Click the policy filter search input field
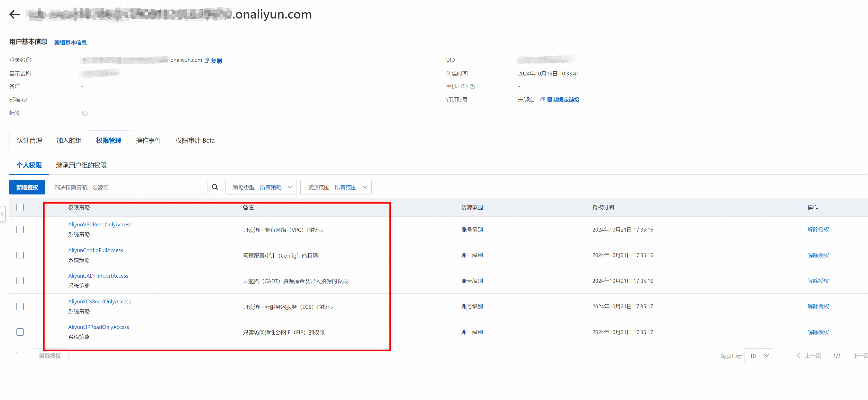Image resolution: width=868 pixels, height=400 pixels. (x=128, y=187)
